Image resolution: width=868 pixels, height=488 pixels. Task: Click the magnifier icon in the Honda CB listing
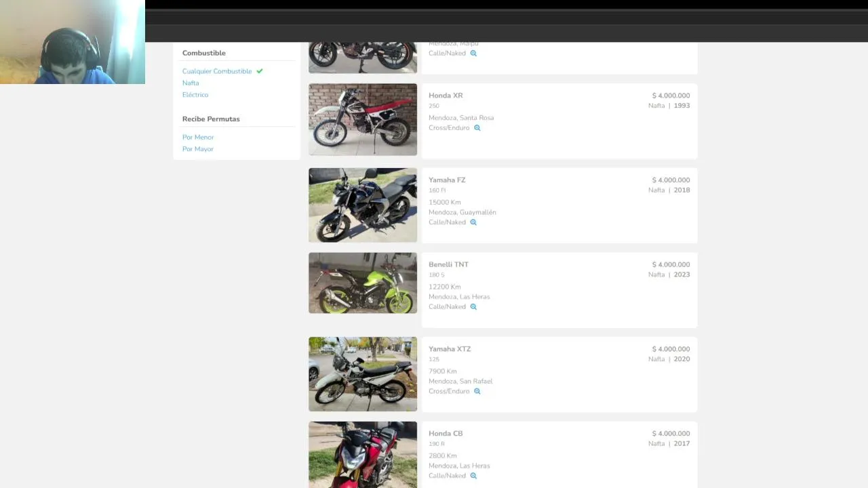473,476
